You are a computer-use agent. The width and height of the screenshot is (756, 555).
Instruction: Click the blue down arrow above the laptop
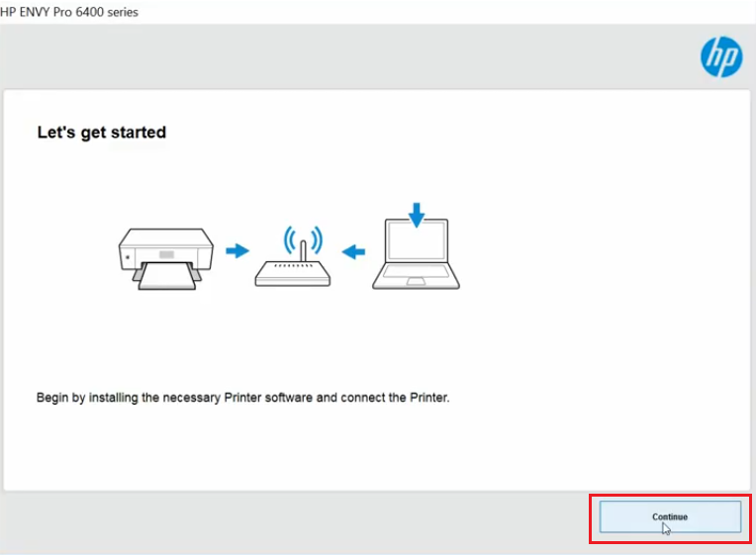[x=417, y=215]
